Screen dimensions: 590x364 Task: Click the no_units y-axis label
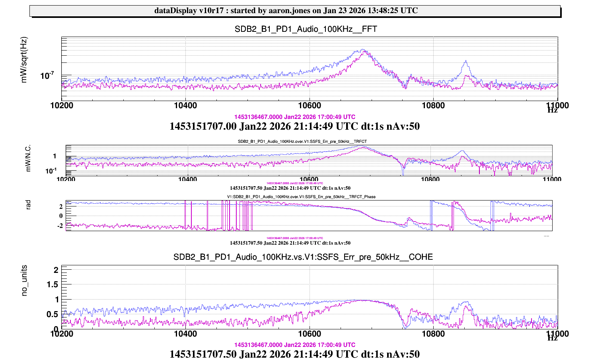[24, 280]
